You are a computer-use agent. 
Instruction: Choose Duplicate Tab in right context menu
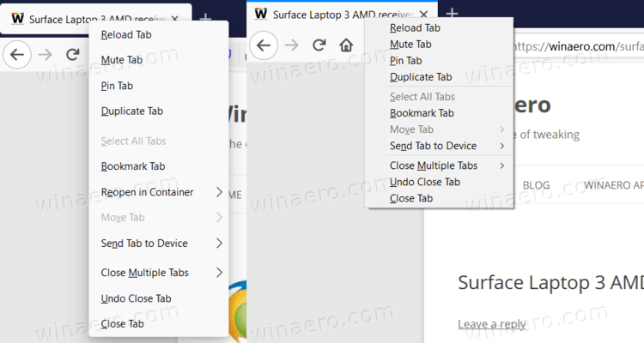click(x=439, y=77)
